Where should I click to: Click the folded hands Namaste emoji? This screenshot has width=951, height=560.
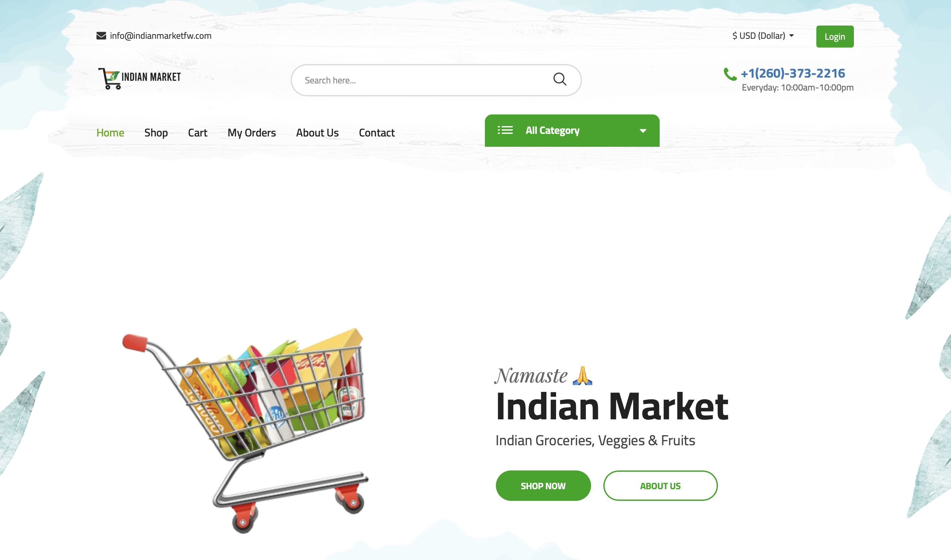(582, 375)
